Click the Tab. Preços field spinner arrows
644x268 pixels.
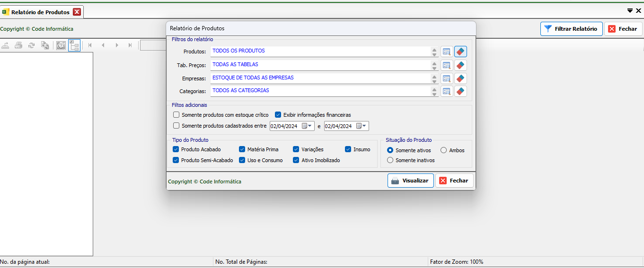click(434, 65)
